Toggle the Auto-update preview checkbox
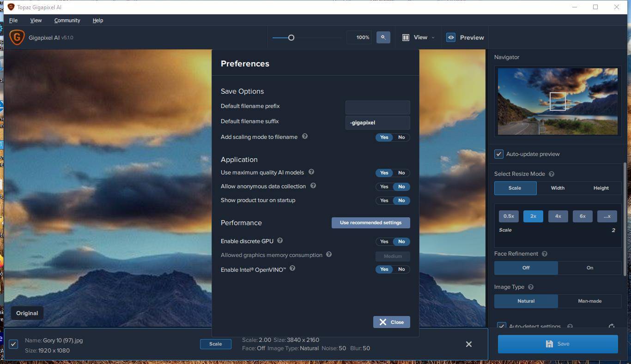This screenshot has height=364, width=631. tap(499, 154)
